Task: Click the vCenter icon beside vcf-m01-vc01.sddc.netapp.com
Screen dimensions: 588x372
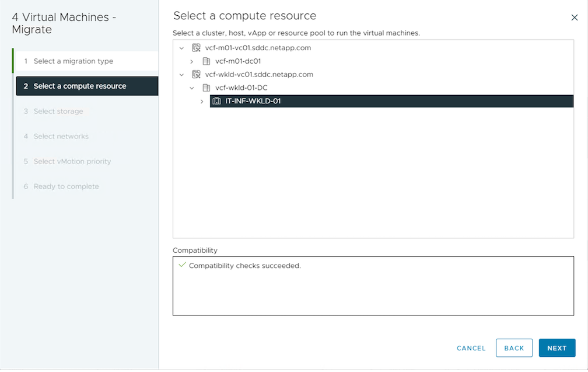Action: (x=197, y=48)
